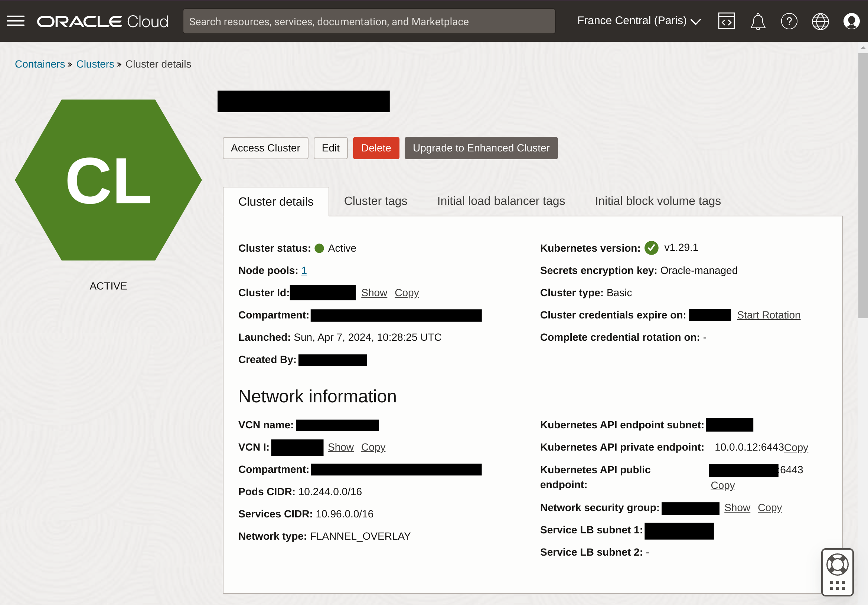Click the 10.96.0.0/16 Services CIDR value
Viewport: 868px width, 605px height.
click(344, 514)
